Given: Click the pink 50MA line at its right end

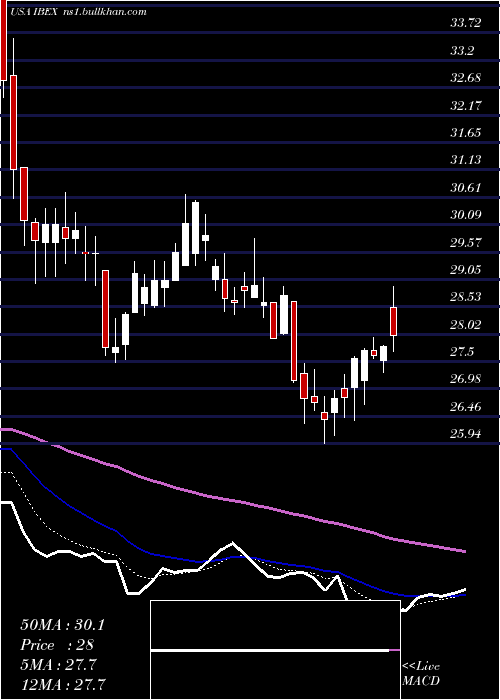Looking at the screenshot, I should pos(463,551).
